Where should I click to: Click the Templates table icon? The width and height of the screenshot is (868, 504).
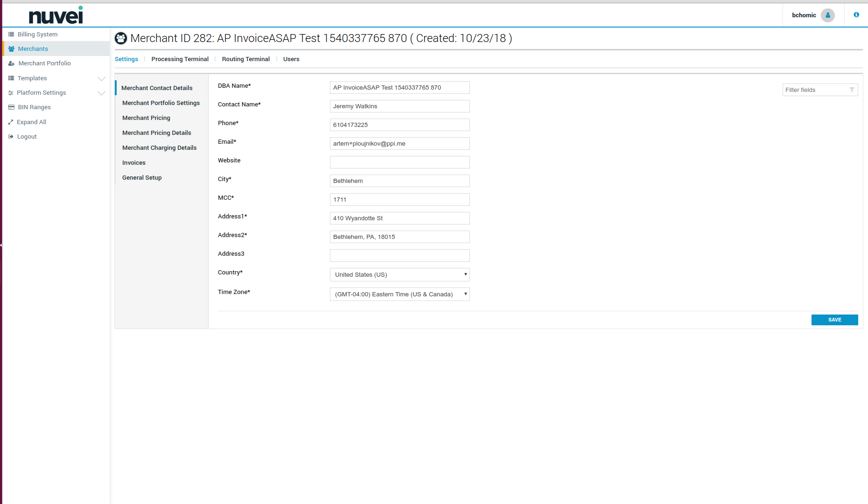pyautogui.click(x=11, y=78)
